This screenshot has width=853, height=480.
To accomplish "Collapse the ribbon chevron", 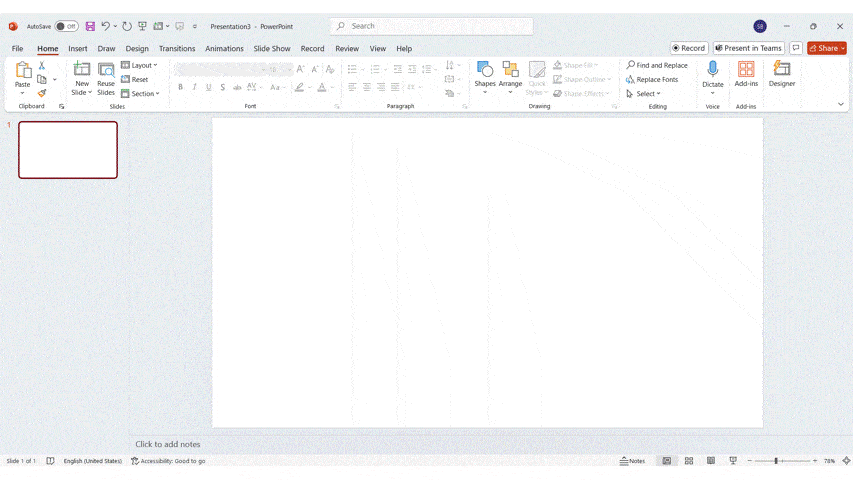I will point(840,104).
